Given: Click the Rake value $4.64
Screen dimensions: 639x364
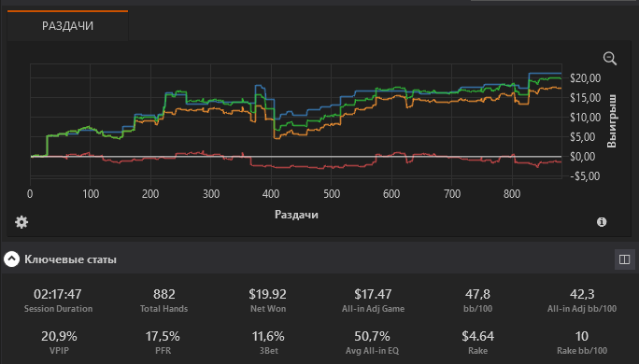Looking at the screenshot, I should [477, 336].
